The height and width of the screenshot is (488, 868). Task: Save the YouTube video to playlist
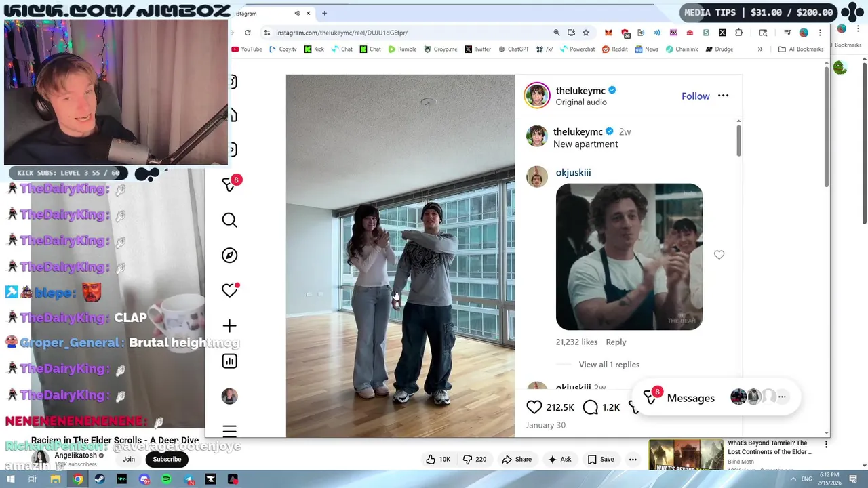pyautogui.click(x=601, y=460)
